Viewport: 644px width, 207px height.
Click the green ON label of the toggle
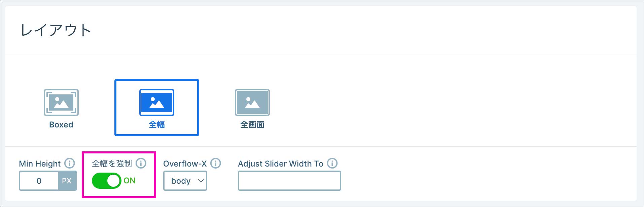point(130,181)
